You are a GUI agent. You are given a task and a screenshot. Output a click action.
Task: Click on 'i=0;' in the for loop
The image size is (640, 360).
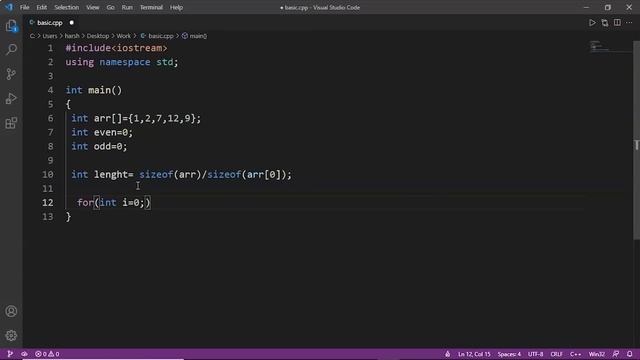(133, 202)
